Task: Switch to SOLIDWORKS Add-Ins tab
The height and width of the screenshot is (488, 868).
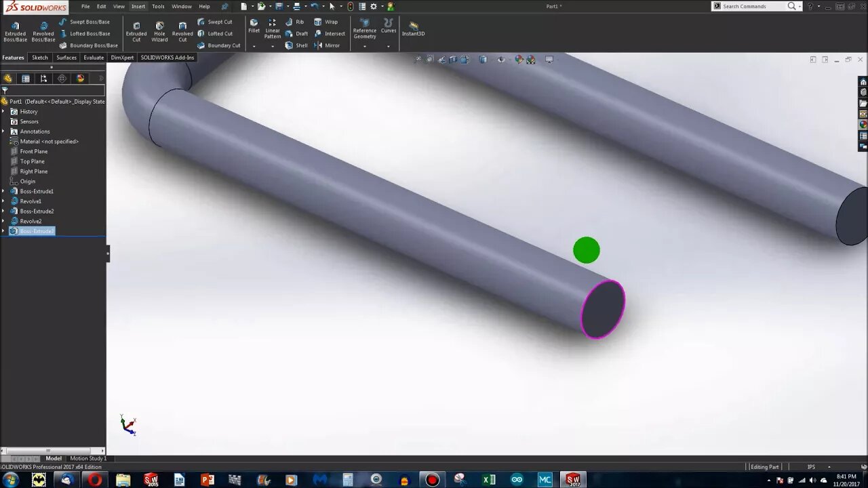Action: tap(167, 58)
